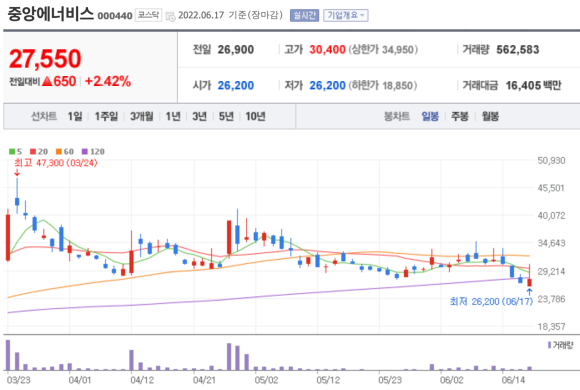
Task: Click the red up-triangle change indicator
Action: coord(47,81)
